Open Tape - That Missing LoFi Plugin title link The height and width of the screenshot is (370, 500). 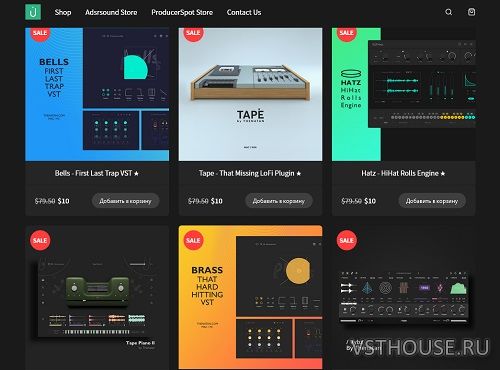tap(250, 173)
